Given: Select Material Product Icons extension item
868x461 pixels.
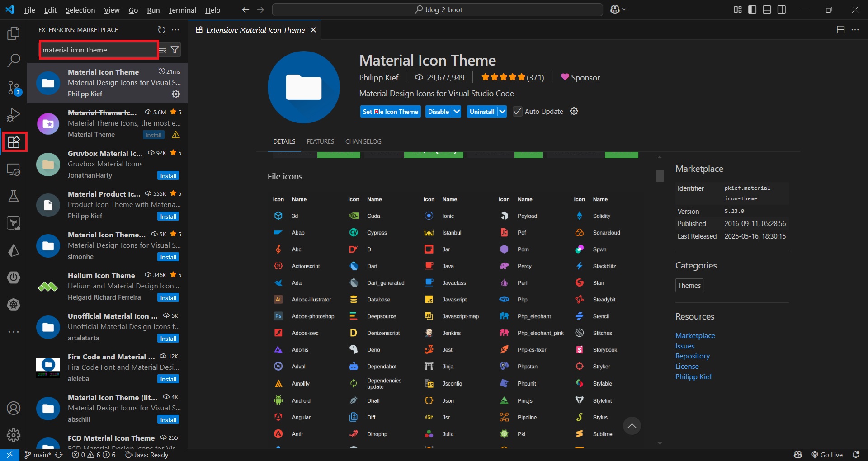Looking at the screenshot, I should [x=108, y=205].
